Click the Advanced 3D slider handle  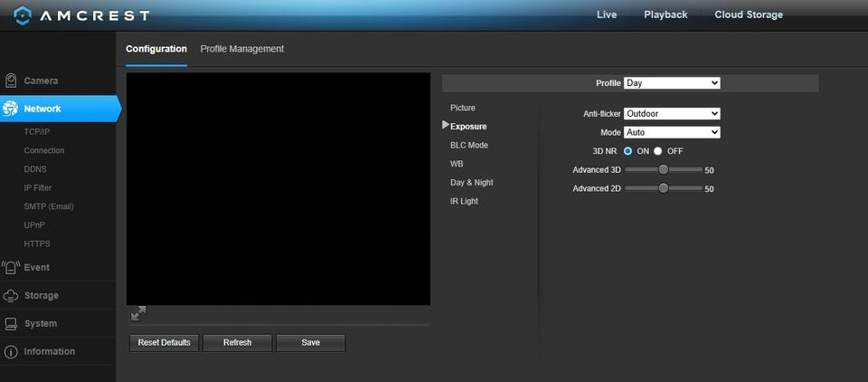[x=663, y=169]
